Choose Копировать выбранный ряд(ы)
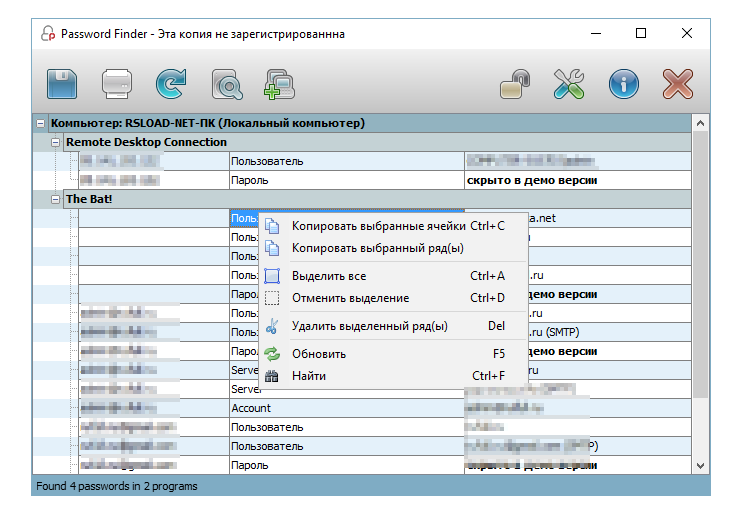The height and width of the screenshot is (510, 730). (x=393, y=248)
